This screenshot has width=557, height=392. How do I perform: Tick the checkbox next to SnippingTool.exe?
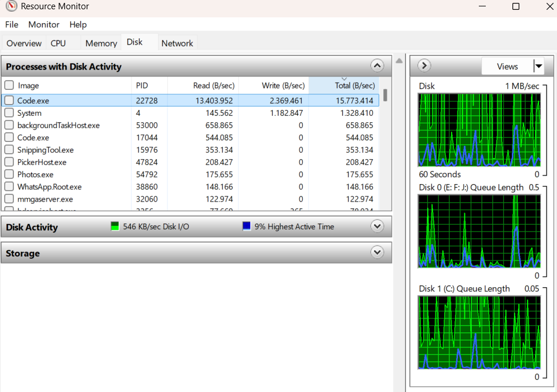9,150
